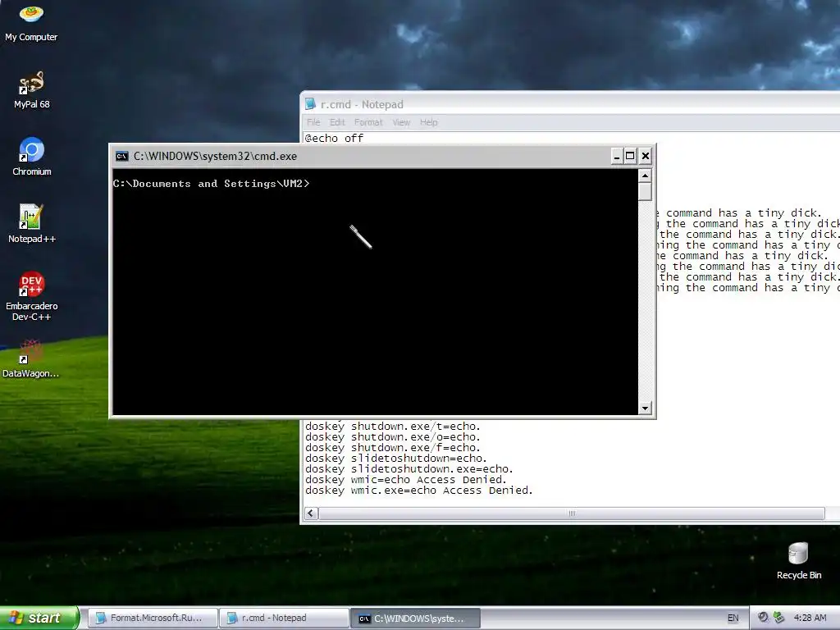Open Chromium desktop shortcut
Viewport: 840px width, 630px height.
[32, 157]
